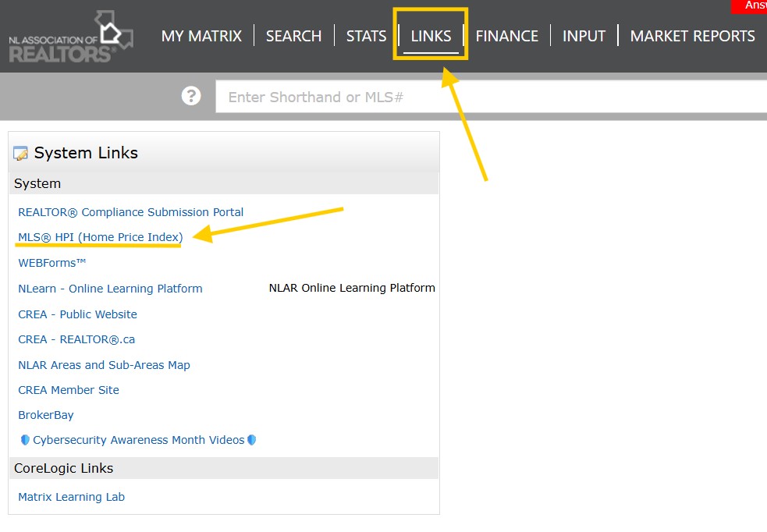This screenshot has height=532, width=767.
Task: Open the BrokerBay link
Action: click(x=46, y=415)
